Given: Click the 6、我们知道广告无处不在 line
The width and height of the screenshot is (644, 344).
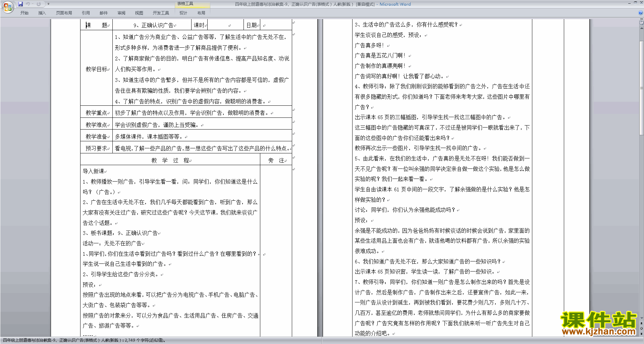Looking at the screenshot, I should [x=428, y=261].
